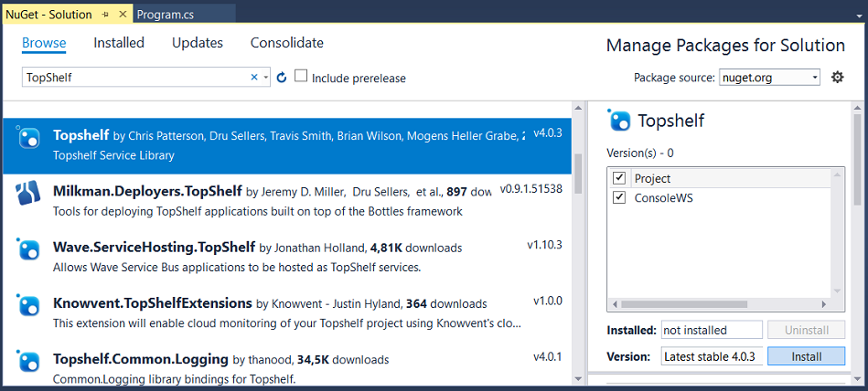This screenshot has height=391, width=868.
Task: Click the project list horizontal scrollbar thumb
Action: [684, 304]
